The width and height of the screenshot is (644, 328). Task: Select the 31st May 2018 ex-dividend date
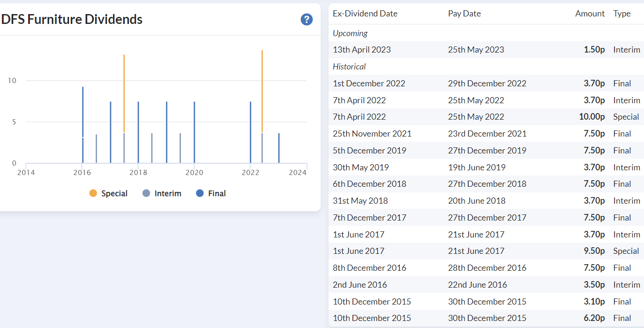(x=360, y=201)
